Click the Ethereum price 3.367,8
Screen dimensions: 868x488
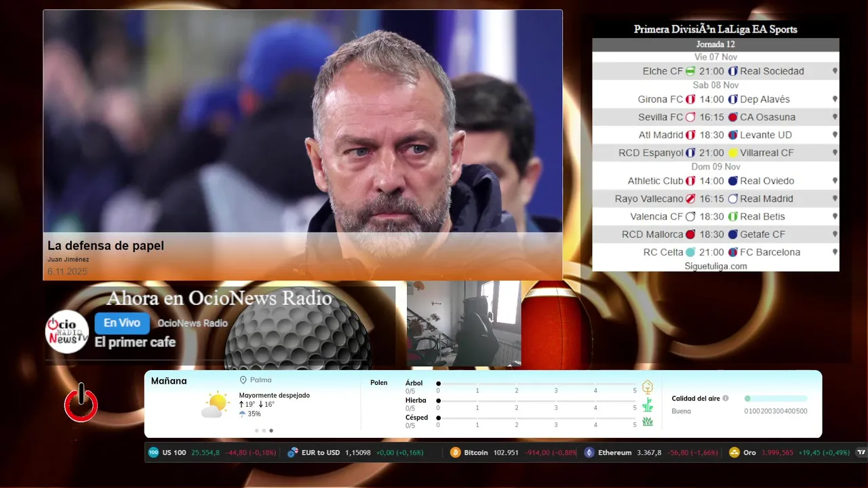(x=649, y=453)
